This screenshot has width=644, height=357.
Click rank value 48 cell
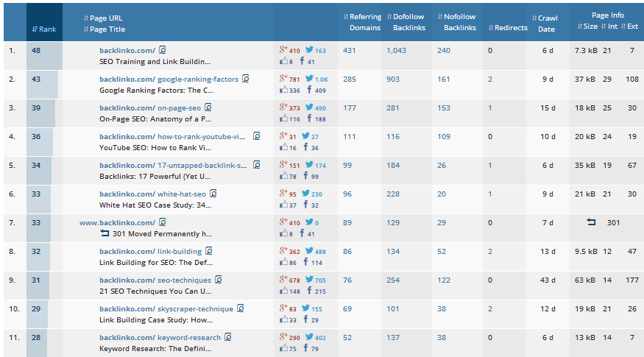(x=44, y=55)
